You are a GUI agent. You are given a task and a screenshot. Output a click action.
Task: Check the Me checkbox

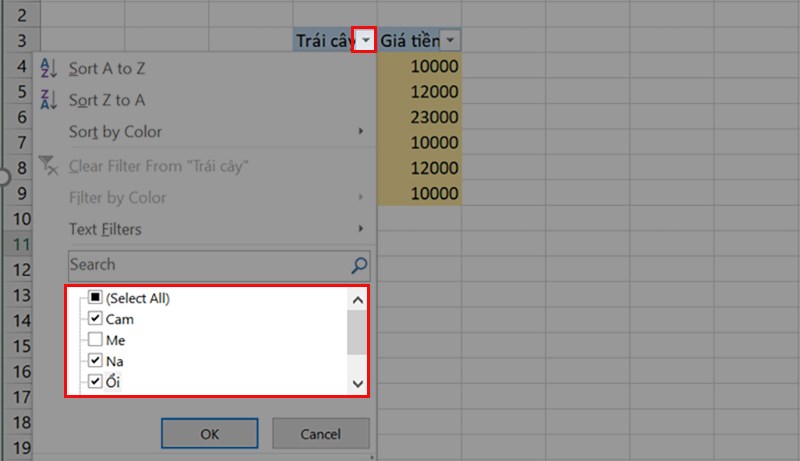click(x=95, y=340)
